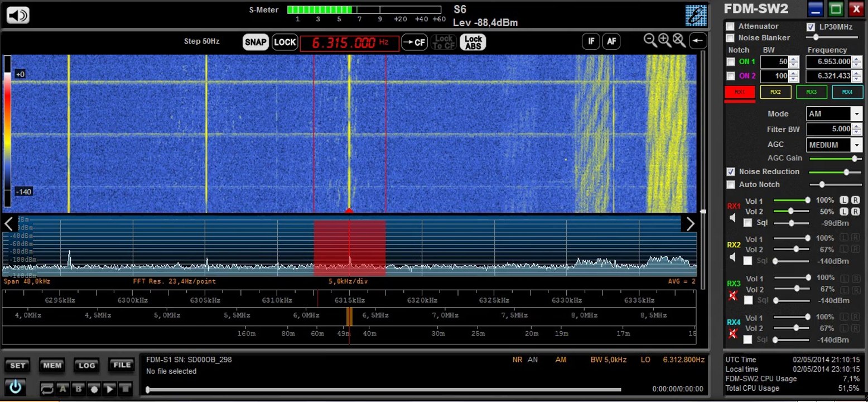The image size is (868, 402).
Task: Click the blue power button
Action: tap(15, 386)
